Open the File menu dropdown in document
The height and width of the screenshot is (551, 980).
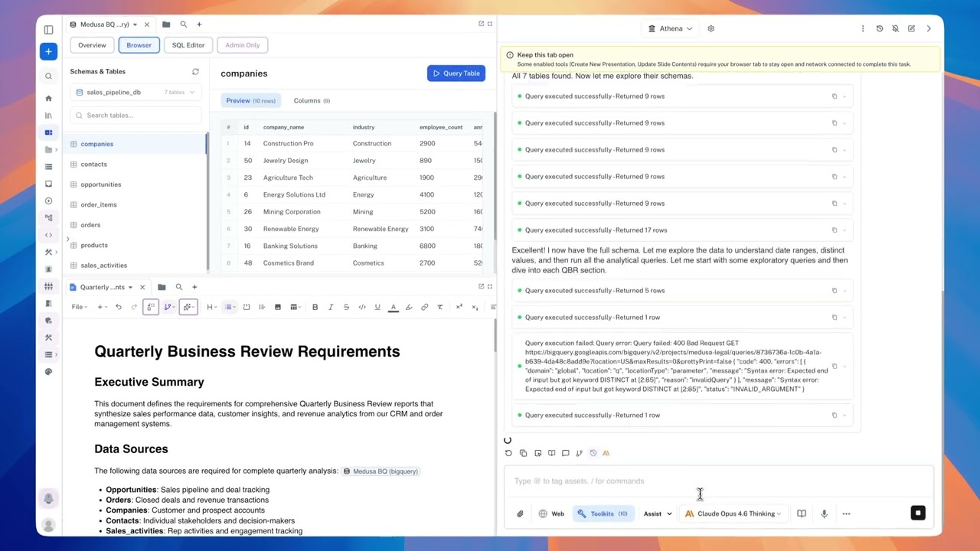point(80,307)
